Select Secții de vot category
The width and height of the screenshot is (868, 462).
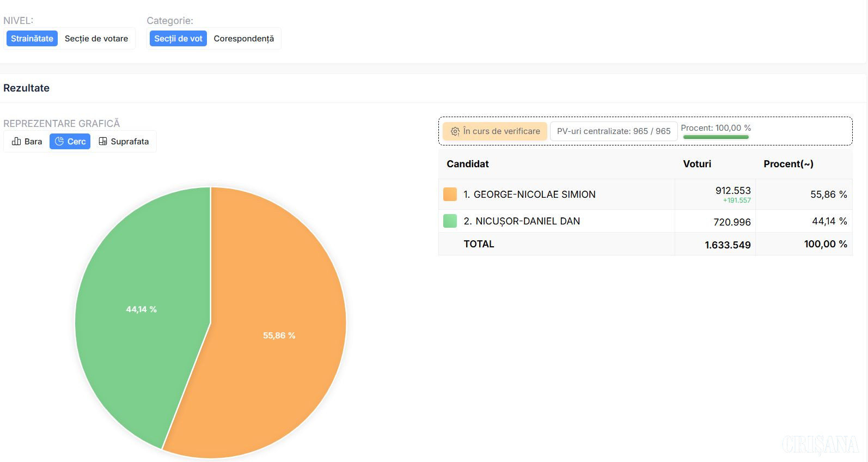click(x=178, y=39)
